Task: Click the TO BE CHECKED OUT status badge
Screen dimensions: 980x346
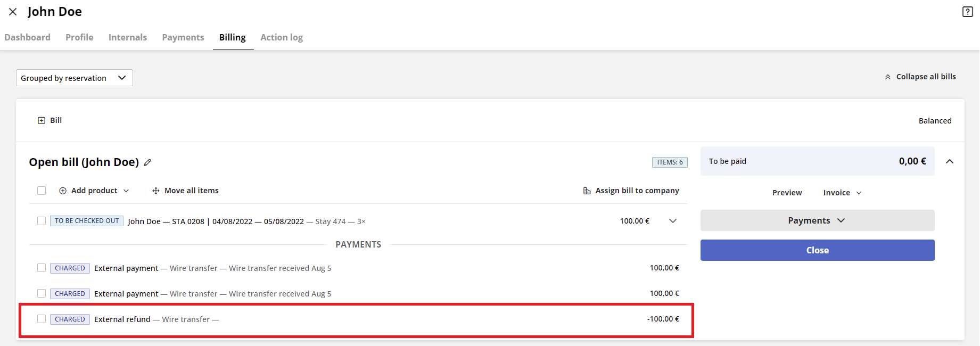Action: 87,221
